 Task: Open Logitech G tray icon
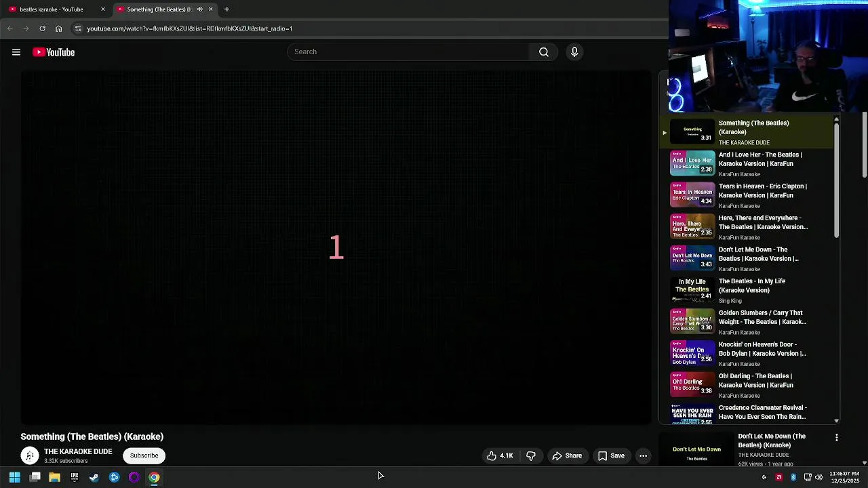[x=764, y=477]
